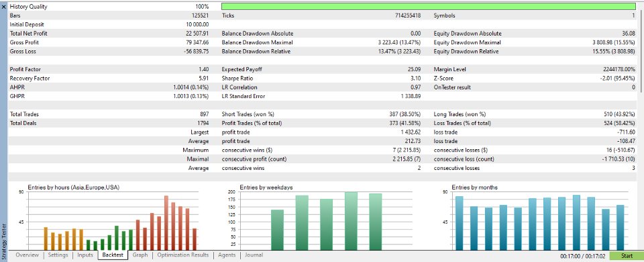Click the Strategy Tester vertical panel label
Screen dimensions: 644x262
point(4,241)
